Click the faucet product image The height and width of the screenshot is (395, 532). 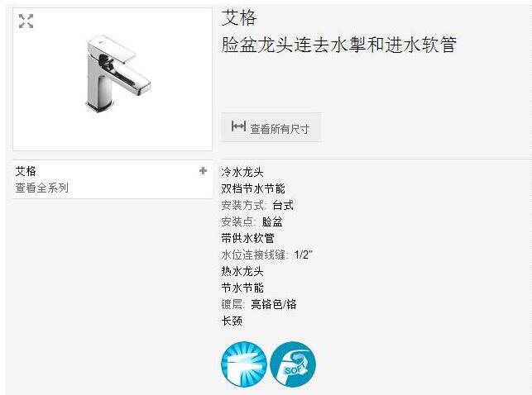point(117,74)
